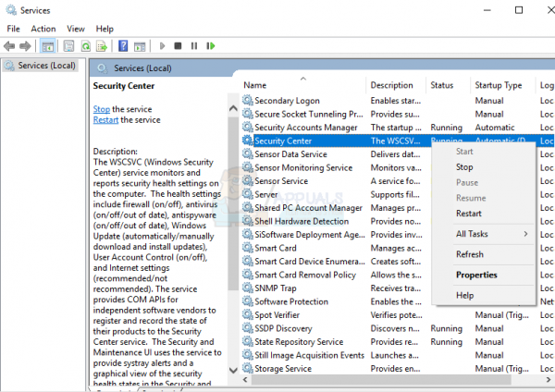Open the Help question mark icon
The width and height of the screenshot is (555, 392).
[x=123, y=46]
